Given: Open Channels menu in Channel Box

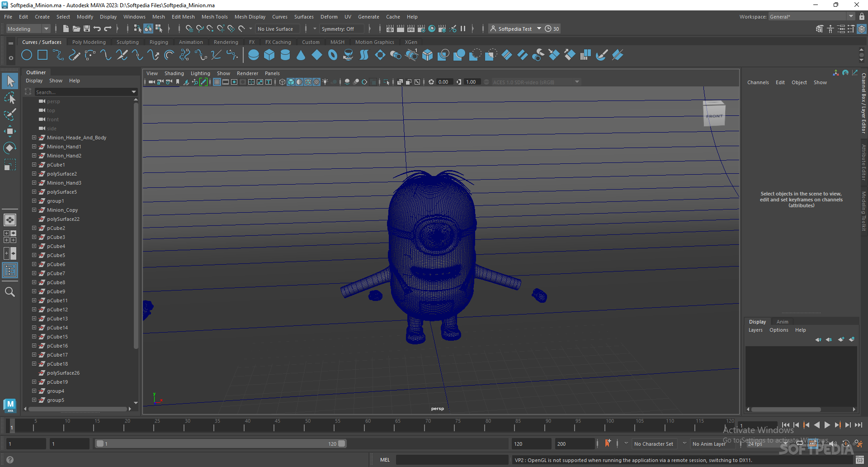Looking at the screenshot, I should [x=758, y=82].
